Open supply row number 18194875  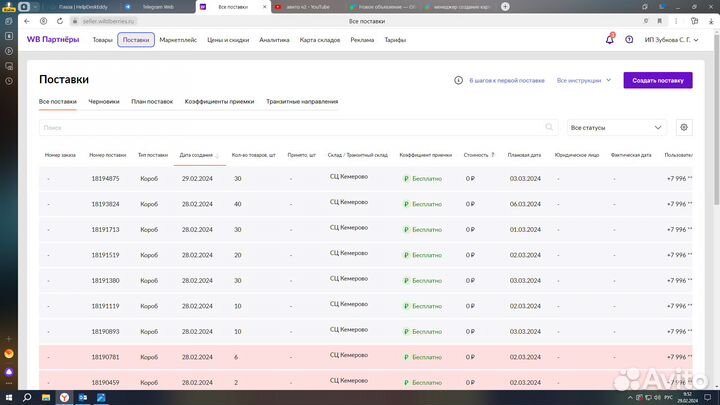pos(105,178)
